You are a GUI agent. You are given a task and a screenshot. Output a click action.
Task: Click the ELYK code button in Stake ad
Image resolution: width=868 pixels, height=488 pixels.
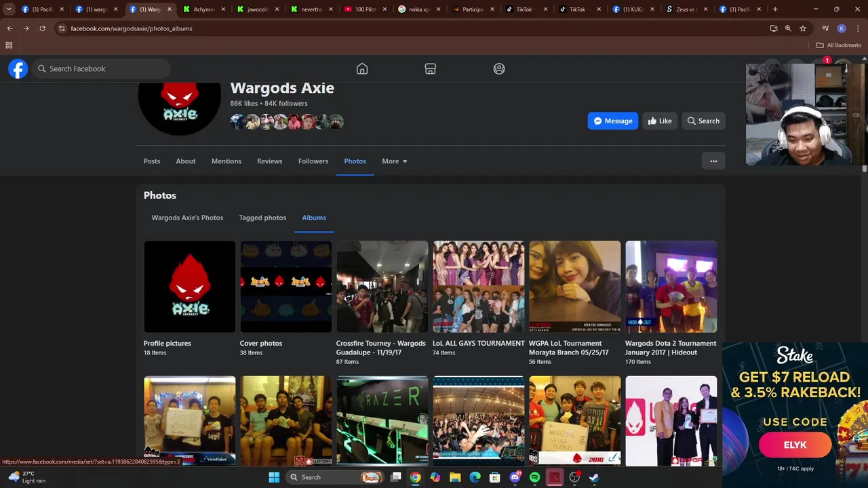point(795,445)
